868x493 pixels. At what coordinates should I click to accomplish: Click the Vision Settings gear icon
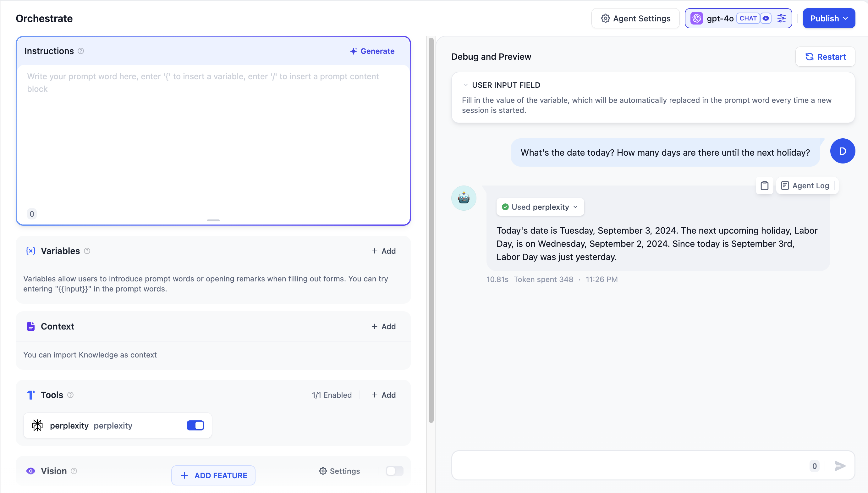click(x=323, y=471)
